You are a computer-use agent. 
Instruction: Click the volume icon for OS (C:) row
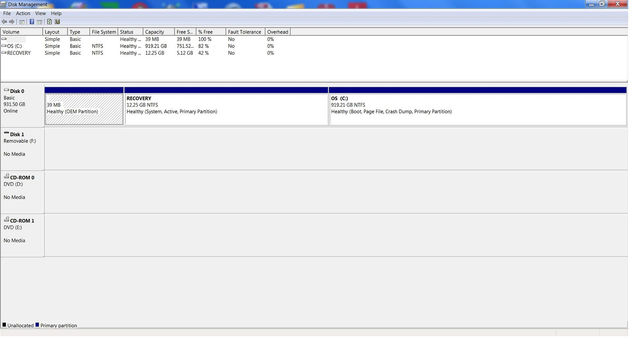4,46
